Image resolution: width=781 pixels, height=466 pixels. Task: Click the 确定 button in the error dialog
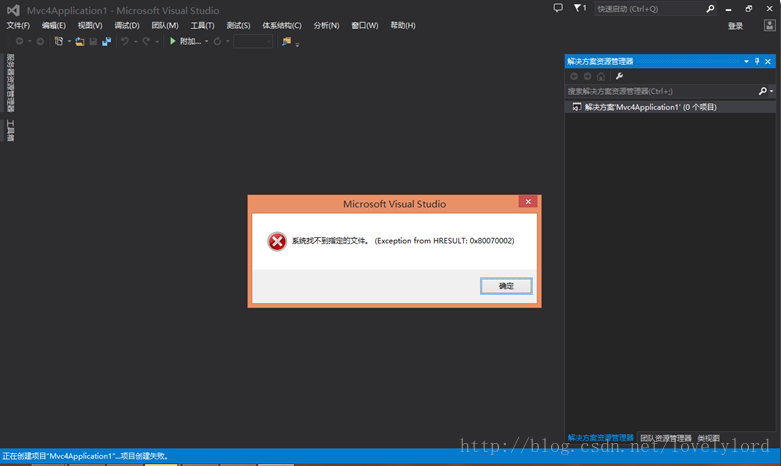[506, 286]
